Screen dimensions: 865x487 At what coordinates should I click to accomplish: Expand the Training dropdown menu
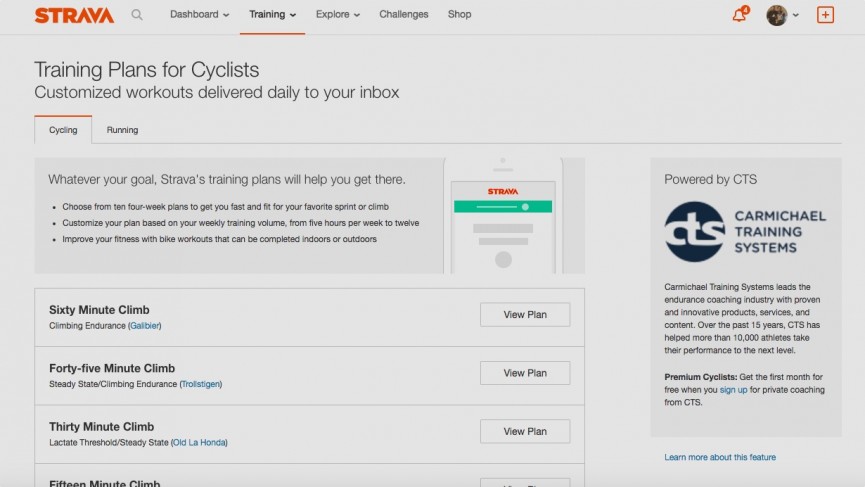[x=273, y=14]
